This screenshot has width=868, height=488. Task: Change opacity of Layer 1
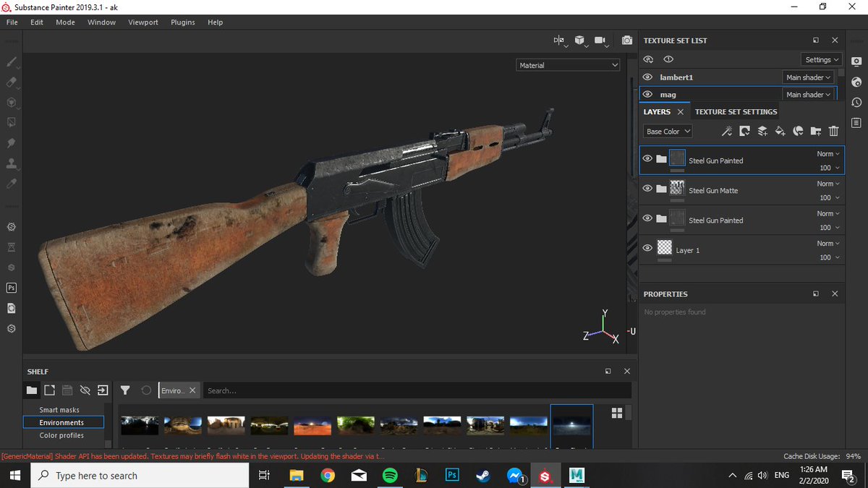pyautogui.click(x=829, y=257)
